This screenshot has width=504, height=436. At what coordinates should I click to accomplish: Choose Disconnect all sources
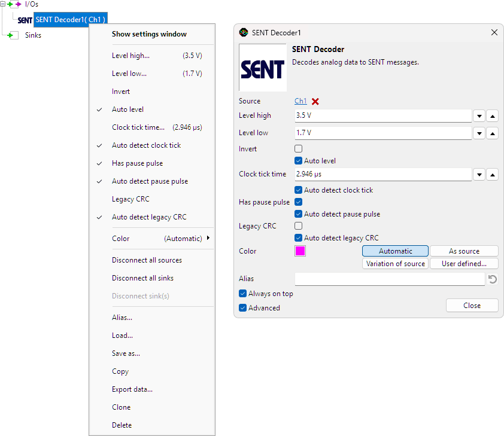(x=152, y=260)
